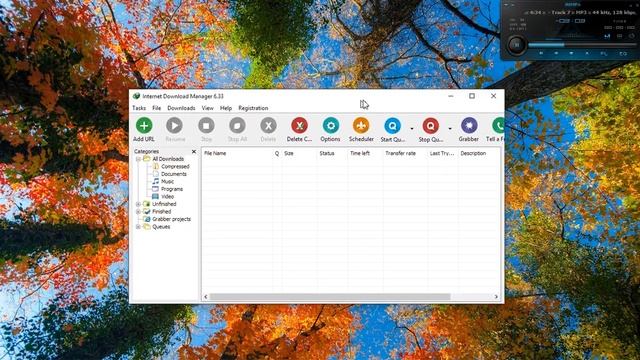Expand the Finished tree node
The image size is (640, 360).
coord(138,211)
